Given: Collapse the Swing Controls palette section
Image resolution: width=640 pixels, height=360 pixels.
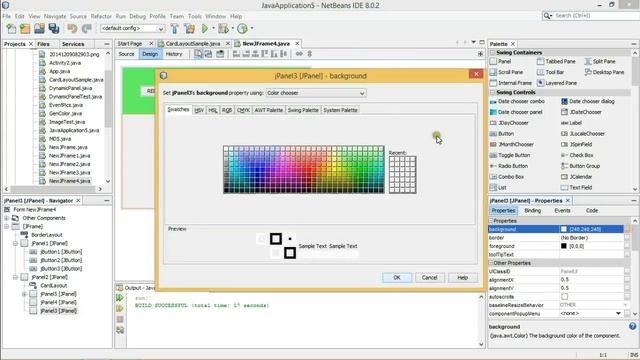Looking at the screenshot, I should point(492,92).
